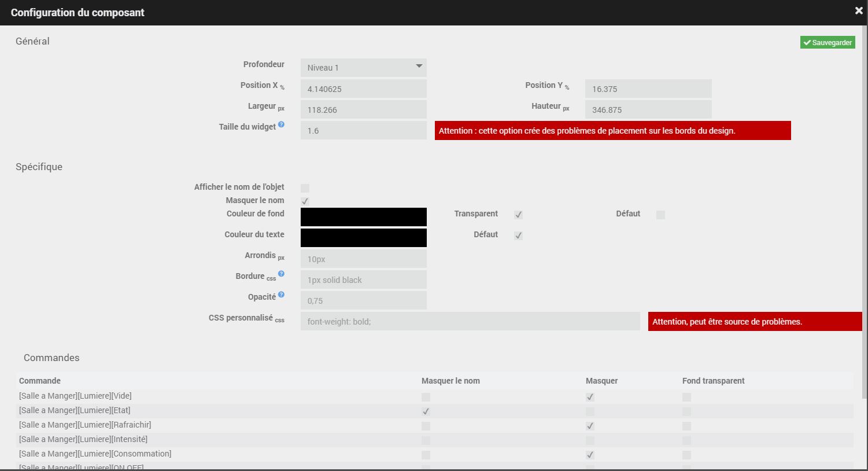Screen dimensions: 868x471
Task: Open the Couleur du texte color picker
Action: click(x=364, y=238)
